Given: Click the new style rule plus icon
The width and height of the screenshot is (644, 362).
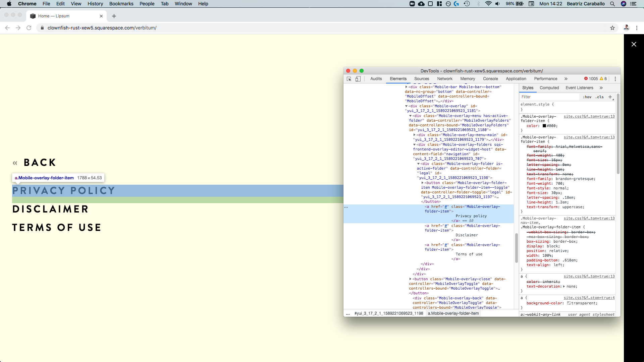Looking at the screenshot, I should (x=610, y=97).
